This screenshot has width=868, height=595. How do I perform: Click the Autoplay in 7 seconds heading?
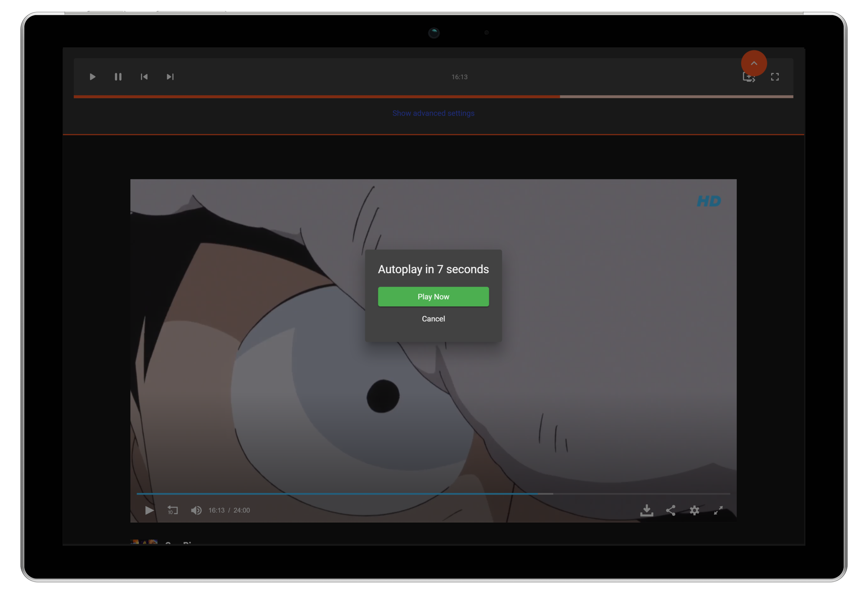pos(433,269)
